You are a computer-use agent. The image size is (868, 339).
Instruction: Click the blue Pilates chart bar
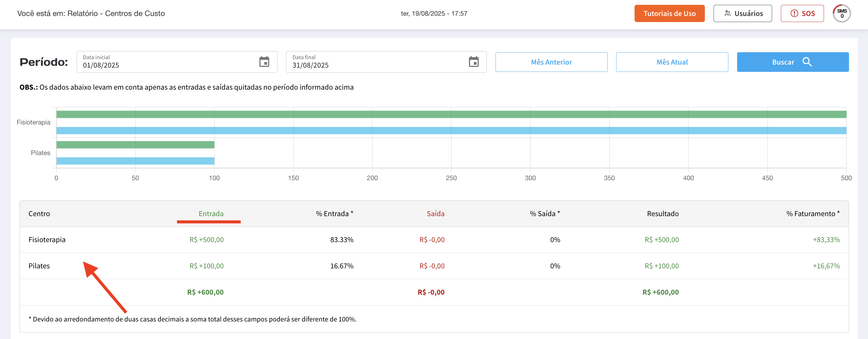pyautogui.click(x=135, y=161)
